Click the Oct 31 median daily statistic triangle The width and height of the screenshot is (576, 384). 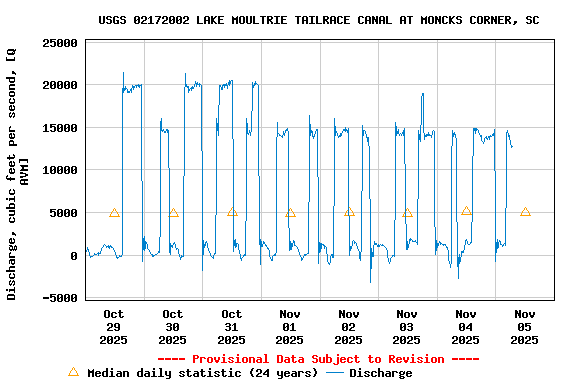(x=232, y=212)
